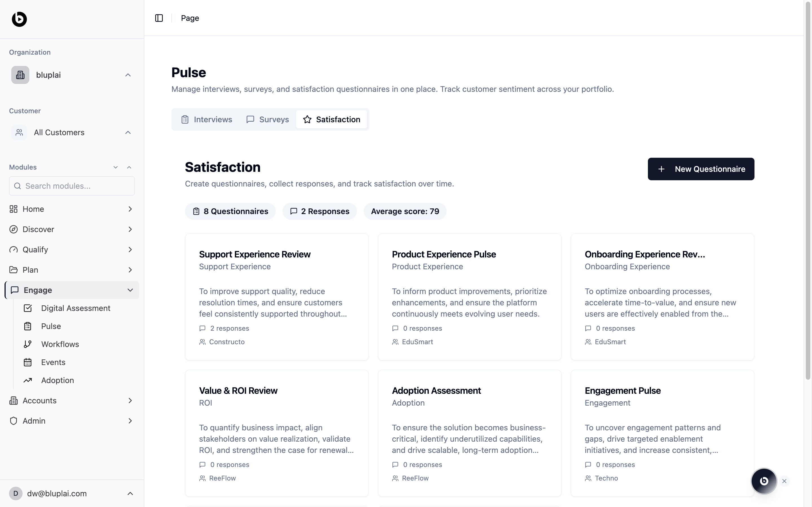812x507 pixels.
Task: Click the Search modules input field
Action: pyautogui.click(x=72, y=186)
